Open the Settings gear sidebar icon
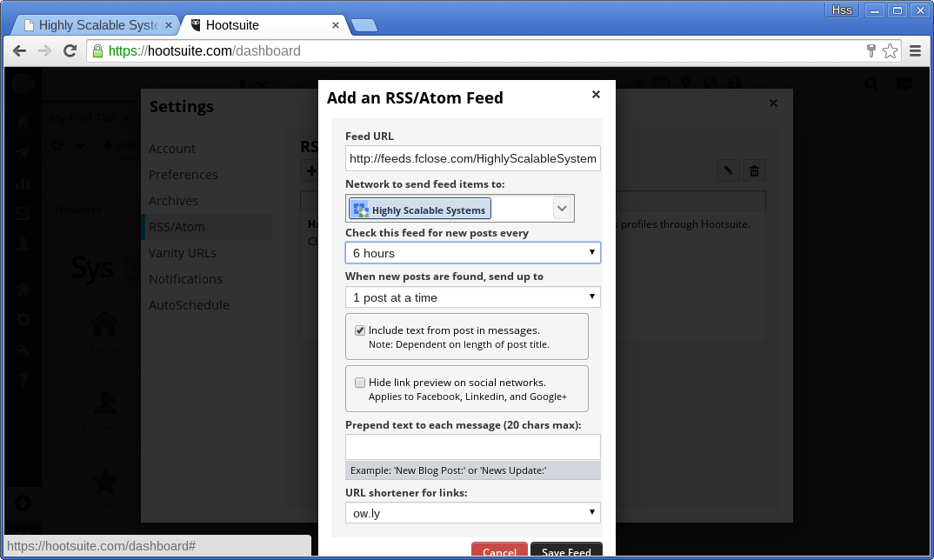The width and height of the screenshot is (934, 560). tap(23, 320)
